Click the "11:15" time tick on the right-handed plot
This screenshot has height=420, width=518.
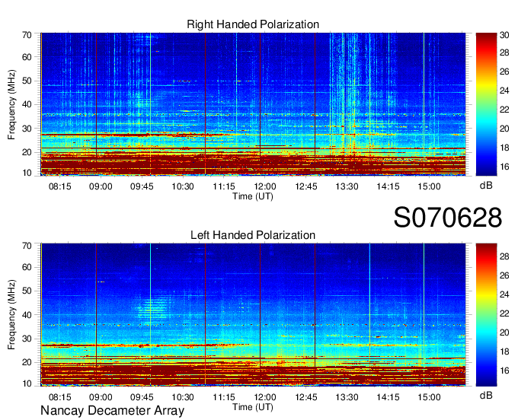pos(224,186)
